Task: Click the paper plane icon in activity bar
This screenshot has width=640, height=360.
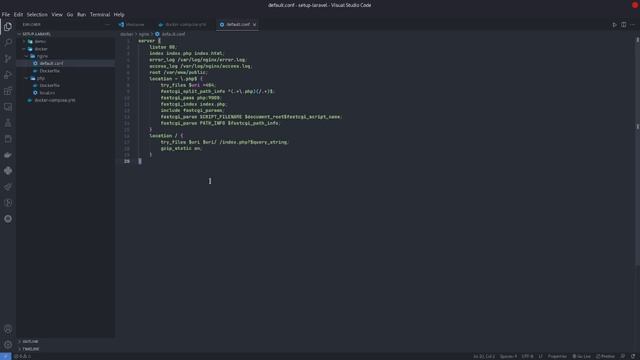Action: pyautogui.click(x=8, y=187)
